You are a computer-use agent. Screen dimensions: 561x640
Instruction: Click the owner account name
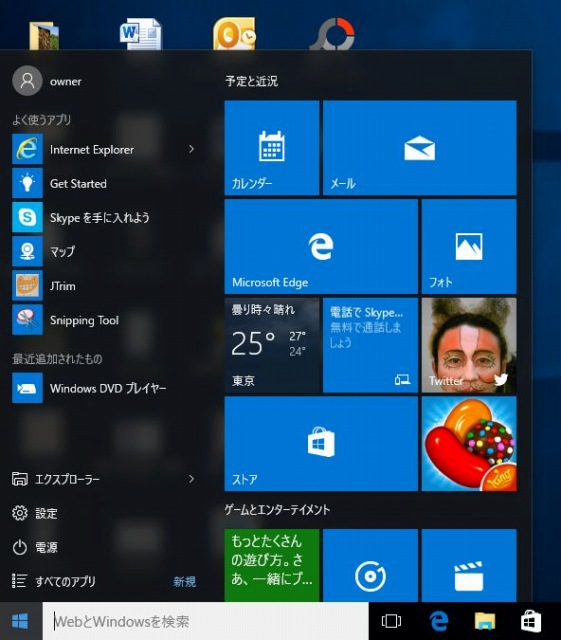[66, 81]
